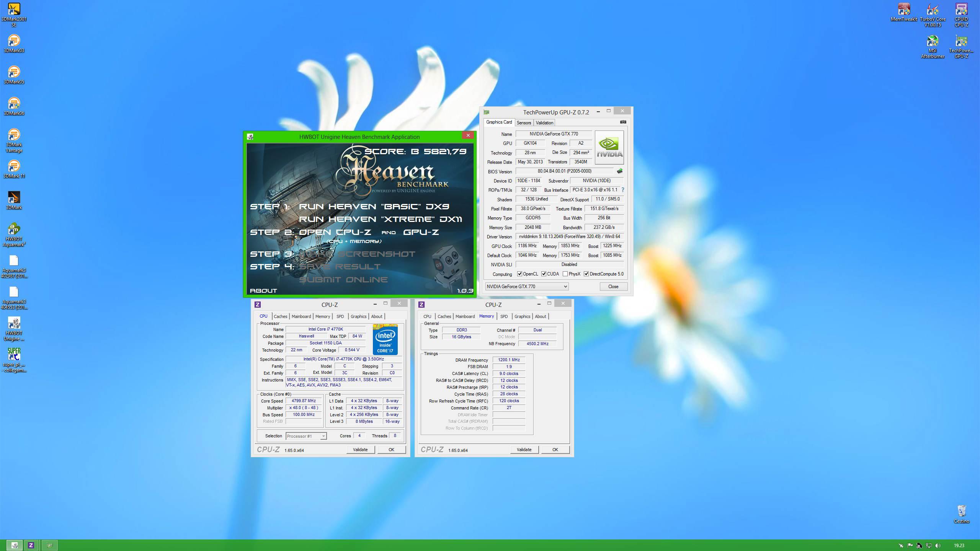Toggle the OpenCL checkbox in GPU-Z

pyautogui.click(x=519, y=274)
